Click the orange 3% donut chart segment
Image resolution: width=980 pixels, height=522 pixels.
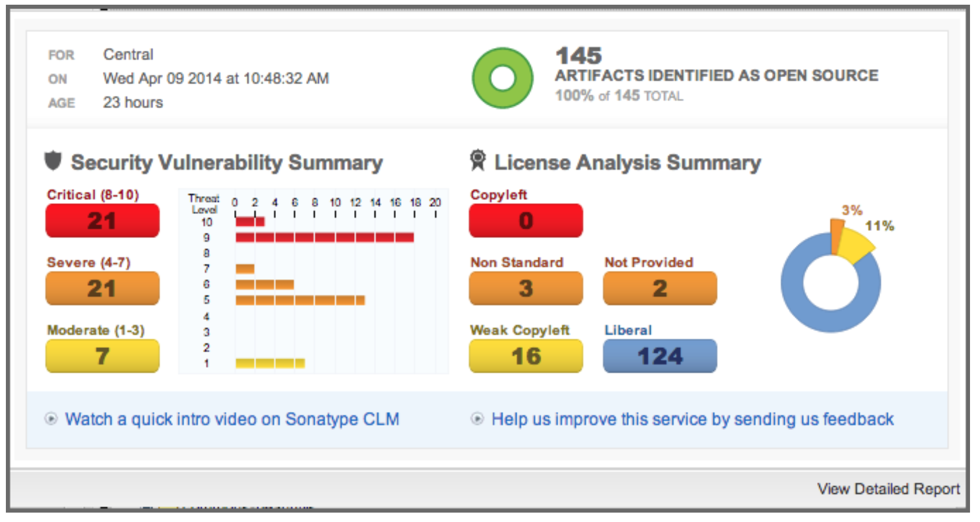[836, 234]
